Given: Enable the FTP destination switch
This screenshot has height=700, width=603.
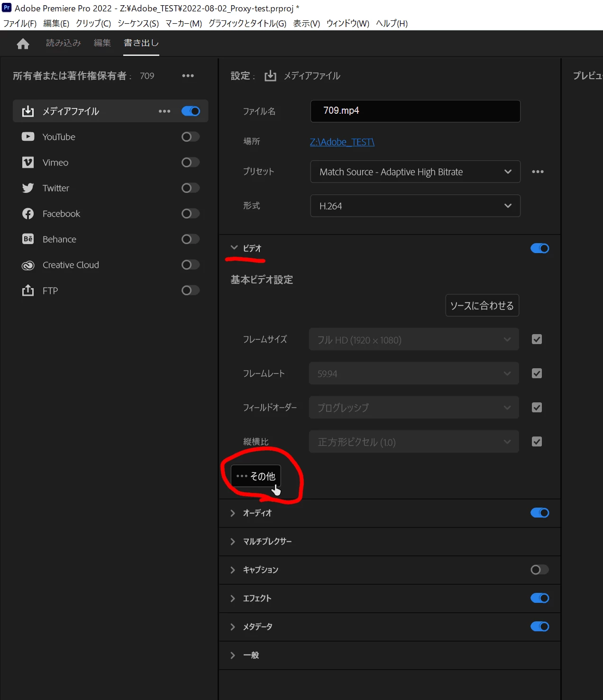Looking at the screenshot, I should (191, 290).
